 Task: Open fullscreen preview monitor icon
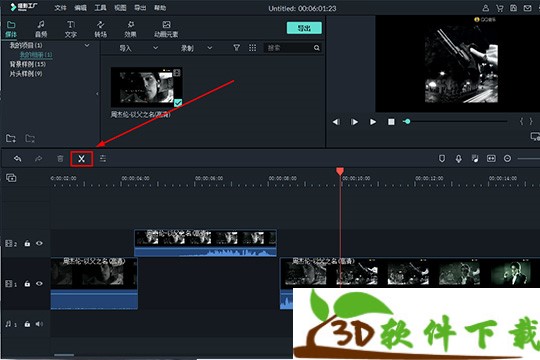pos(535,136)
